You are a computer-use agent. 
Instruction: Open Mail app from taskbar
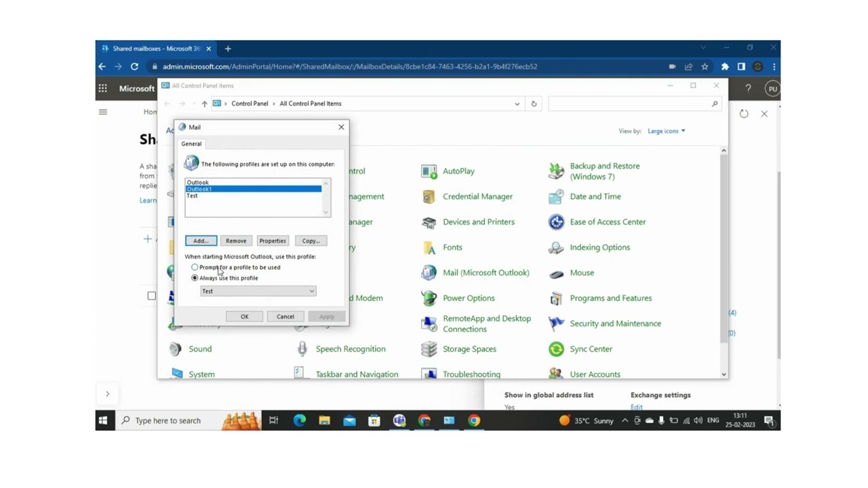349,420
